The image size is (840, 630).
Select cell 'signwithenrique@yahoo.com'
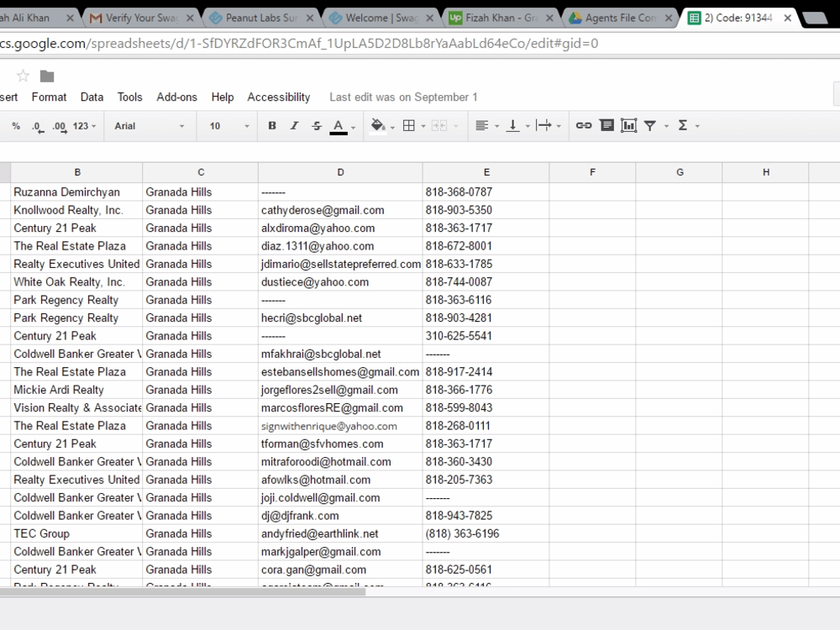(x=340, y=426)
